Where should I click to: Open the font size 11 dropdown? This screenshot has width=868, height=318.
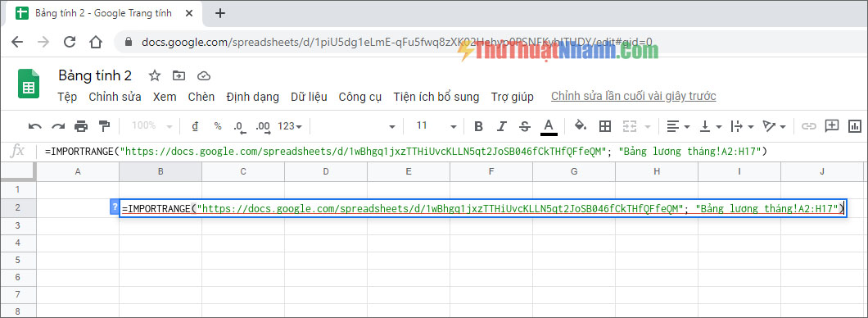(436, 125)
